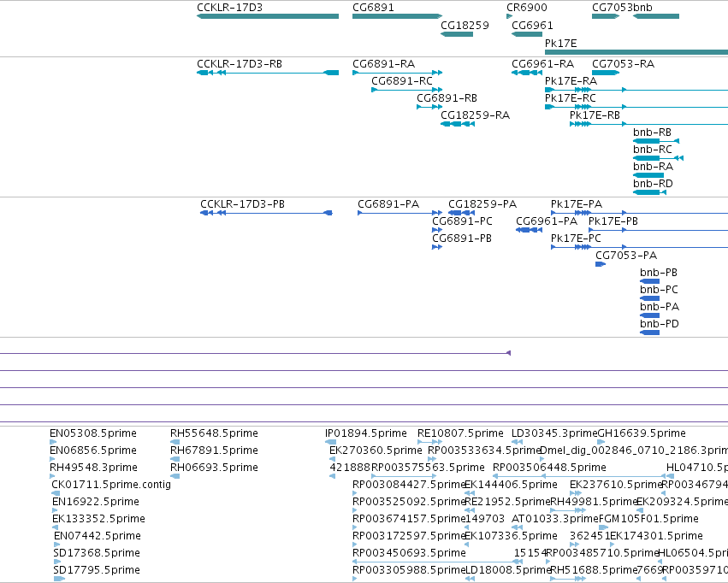Select the CG6891 gene bar
Screen dimensions: 728x583
click(x=398, y=17)
